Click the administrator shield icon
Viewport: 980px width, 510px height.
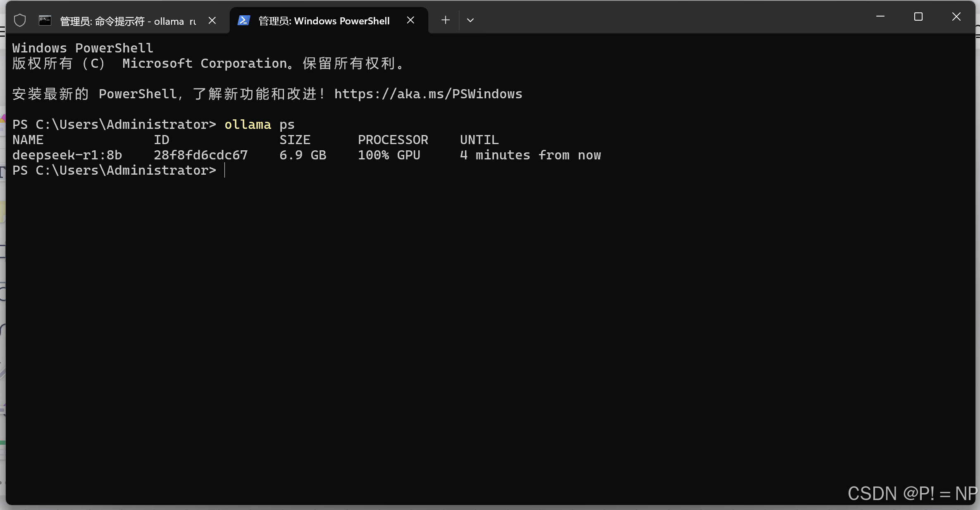(20, 20)
